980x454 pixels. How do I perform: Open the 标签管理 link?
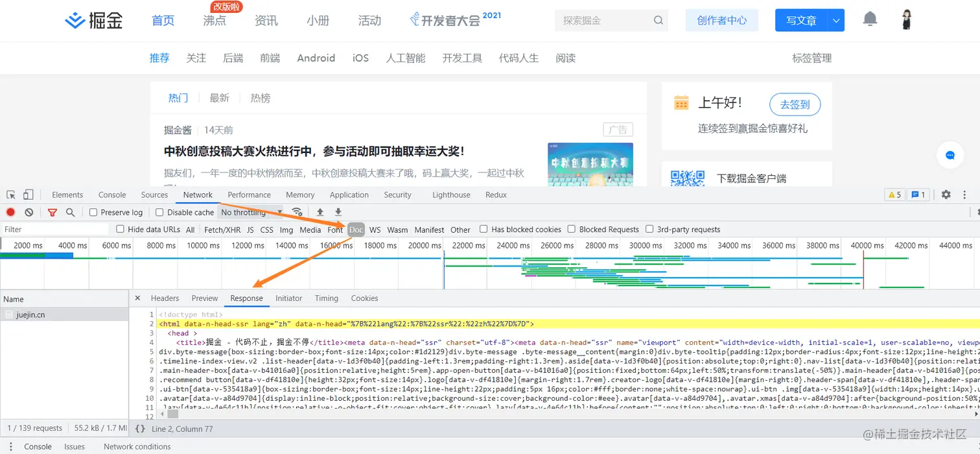811,58
